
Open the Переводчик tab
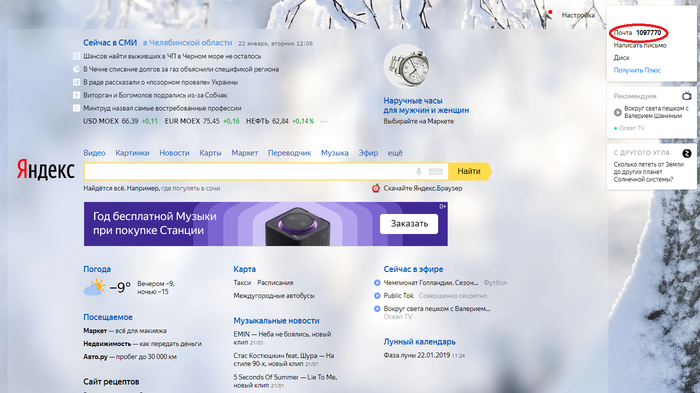[289, 153]
